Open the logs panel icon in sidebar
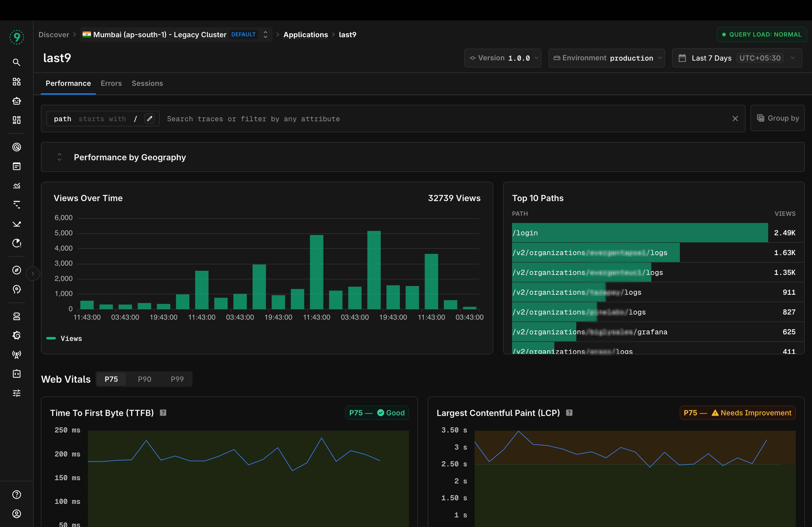The height and width of the screenshot is (527, 812). coord(17,166)
